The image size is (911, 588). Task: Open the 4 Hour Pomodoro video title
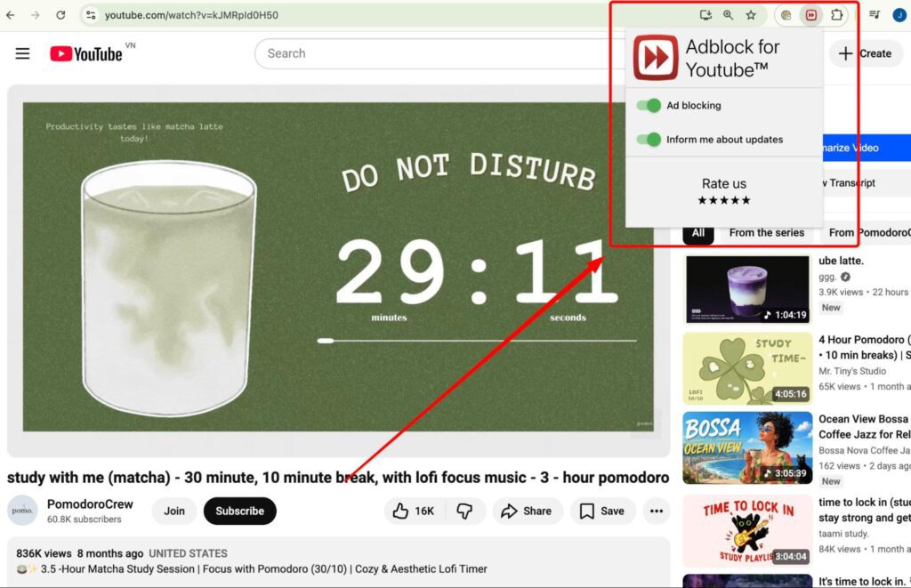coord(865,348)
